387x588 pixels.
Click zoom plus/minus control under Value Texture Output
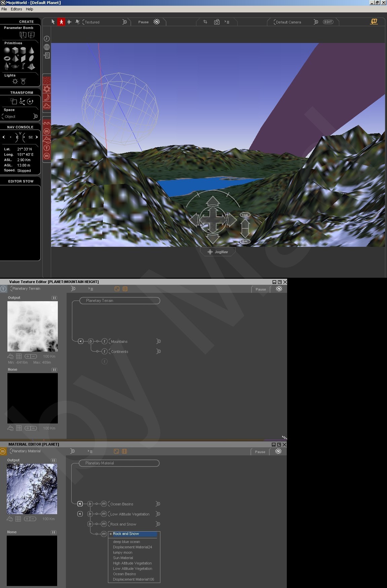(31, 356)
